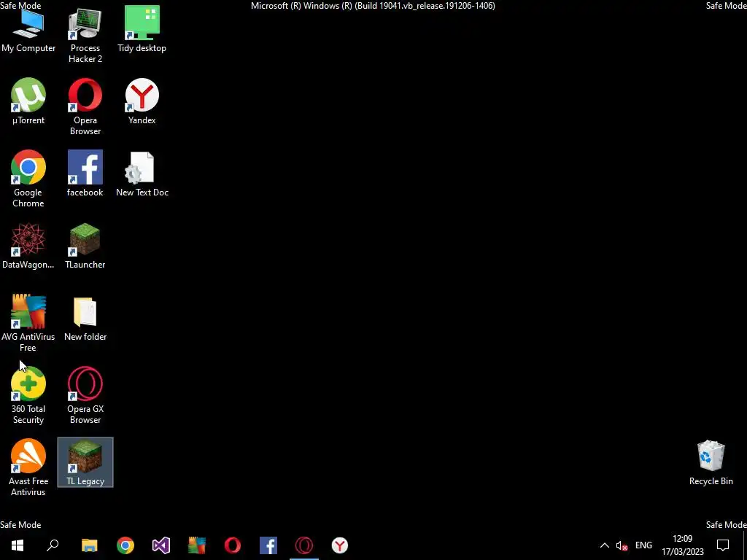Click Show desktop strip at taskbar end
Image resolution: width=747 pixels, height=560 pixels.
point(745,545)
